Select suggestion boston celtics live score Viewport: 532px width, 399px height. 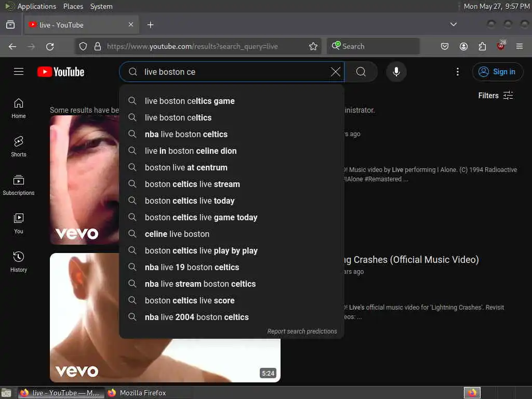232,300
